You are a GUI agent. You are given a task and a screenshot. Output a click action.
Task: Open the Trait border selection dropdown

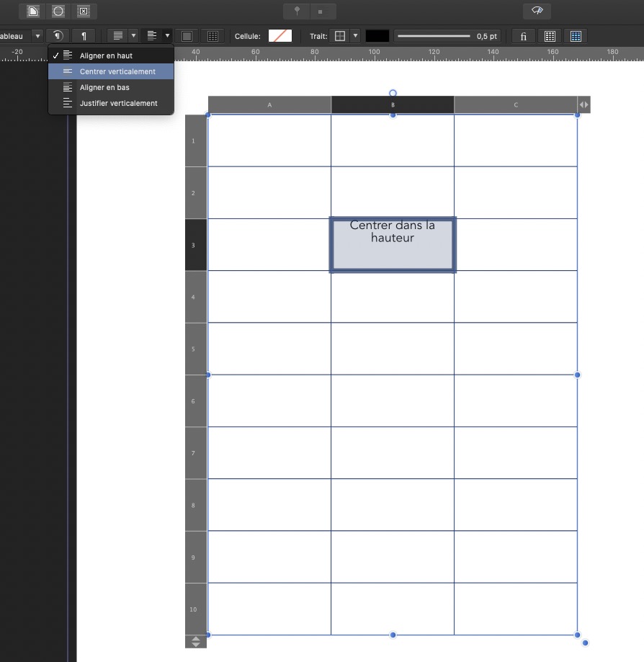(356, 36)
